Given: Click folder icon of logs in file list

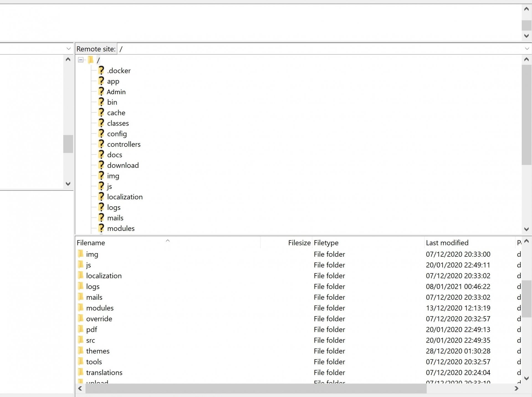Looking at the screenshot, I should (81, 286).
